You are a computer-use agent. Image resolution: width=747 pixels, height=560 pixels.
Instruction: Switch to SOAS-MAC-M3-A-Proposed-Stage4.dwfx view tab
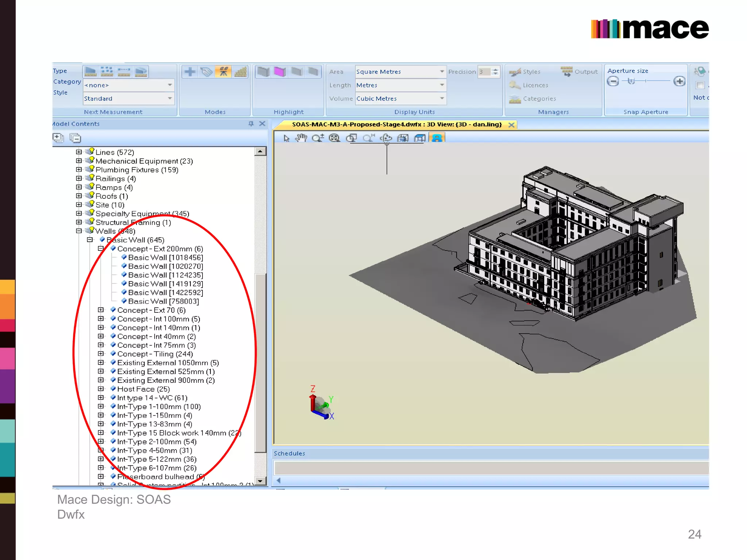click(396, 124)
